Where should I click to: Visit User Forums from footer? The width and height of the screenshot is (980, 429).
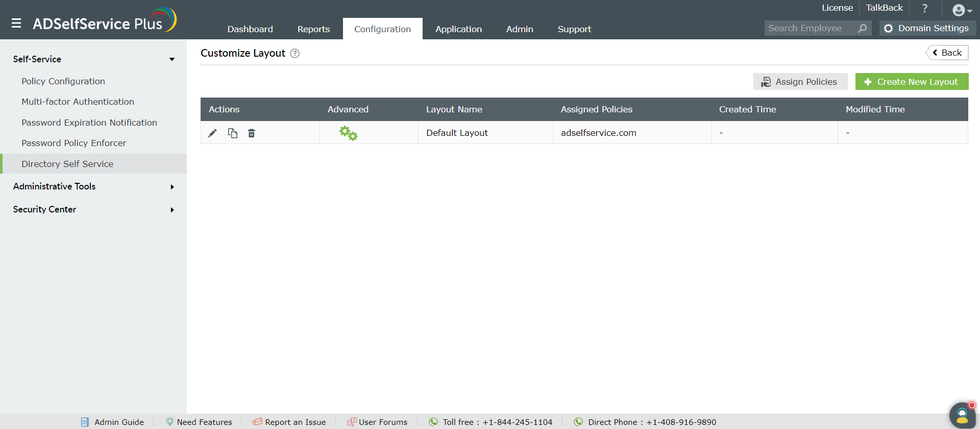(378, 422)
